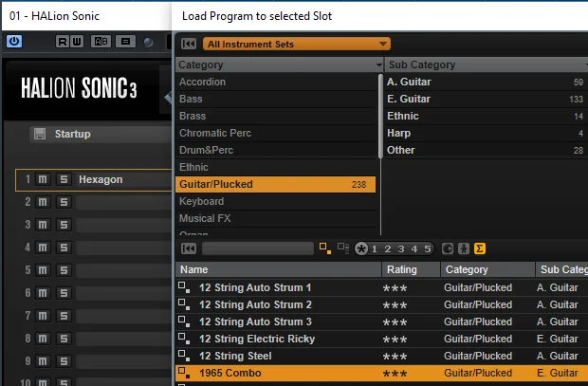Select the Keyboard category
The height and width of the screenshot is (386, 588).
tap(276, 201)
